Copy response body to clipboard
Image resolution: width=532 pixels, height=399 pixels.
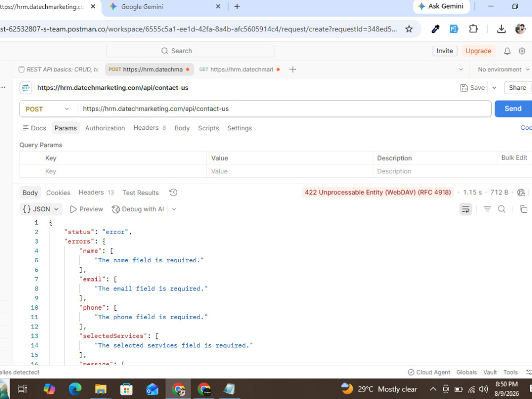click(523, 209)
